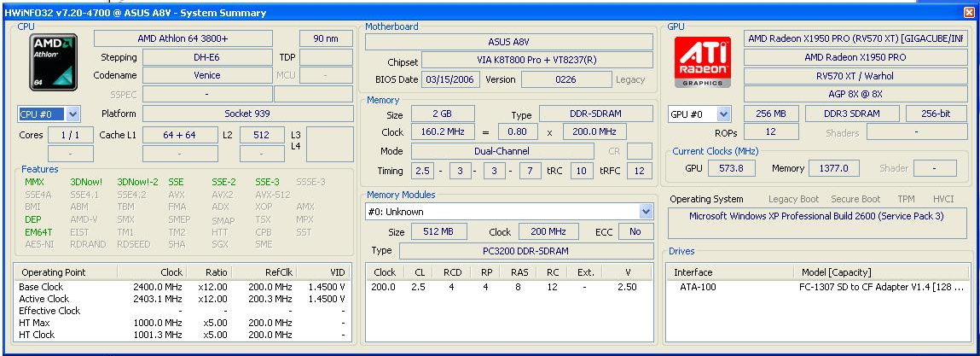Click the motherboard name field 'ASUS A8V'
980x356 pixels.
click(x=508, y=42)
